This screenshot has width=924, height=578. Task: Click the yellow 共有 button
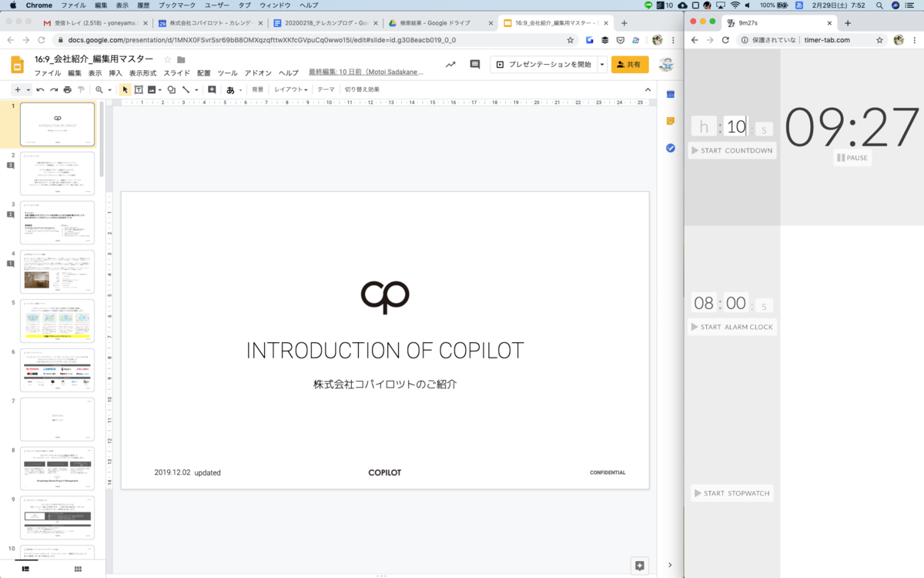630,65
